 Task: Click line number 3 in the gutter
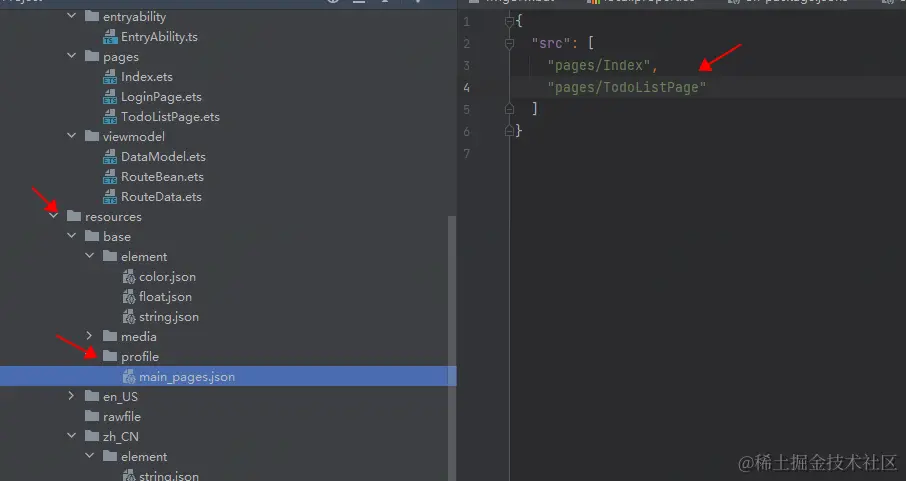466,66
